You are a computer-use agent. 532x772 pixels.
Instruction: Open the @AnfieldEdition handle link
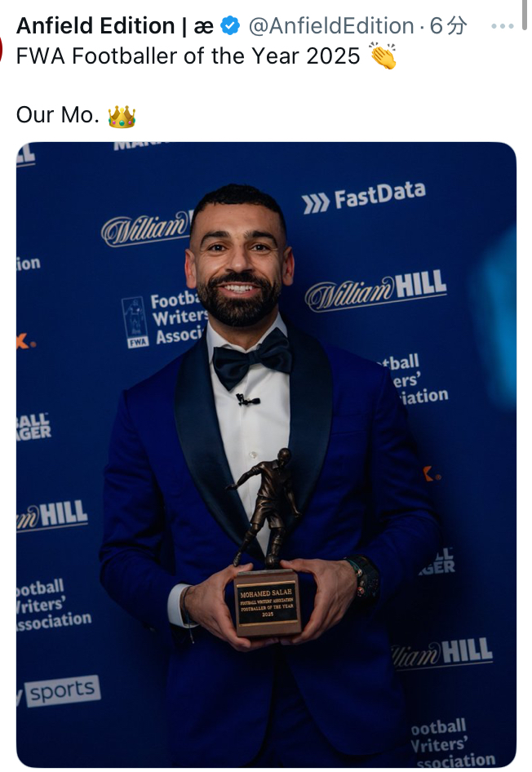point(331,25)
